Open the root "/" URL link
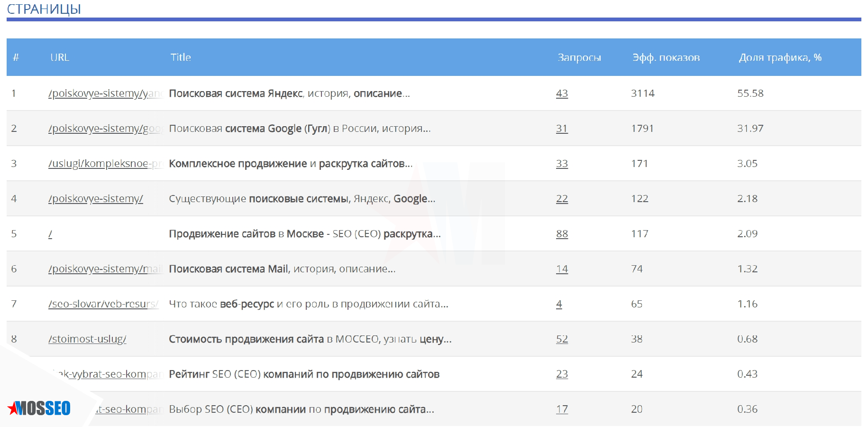 pos(50,234)
